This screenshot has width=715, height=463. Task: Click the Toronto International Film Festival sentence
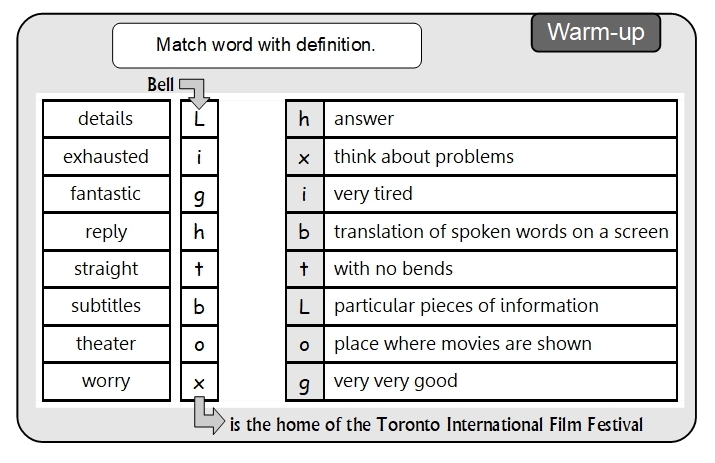click(x=436, y=424)
